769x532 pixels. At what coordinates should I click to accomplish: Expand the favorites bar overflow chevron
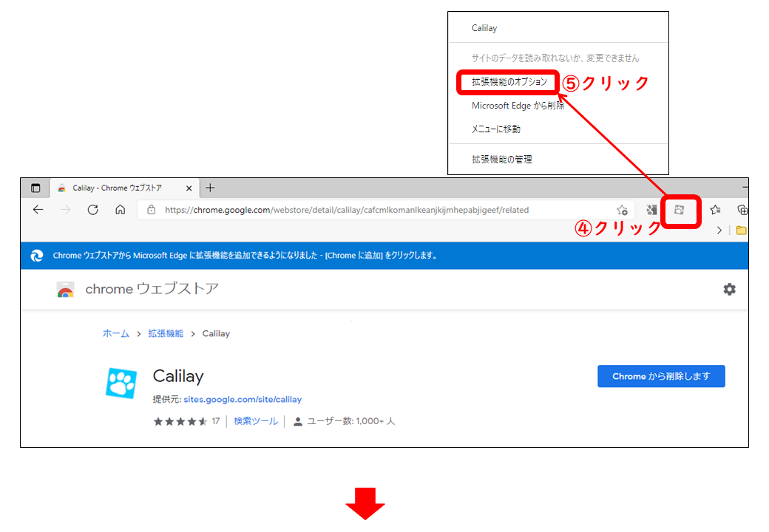click(x=719, y=231)
